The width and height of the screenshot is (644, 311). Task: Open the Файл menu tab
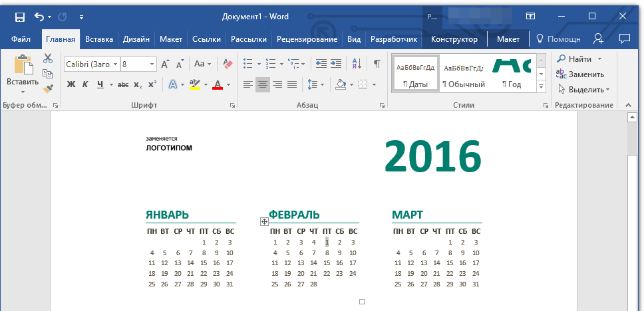[x=21, y=39]
